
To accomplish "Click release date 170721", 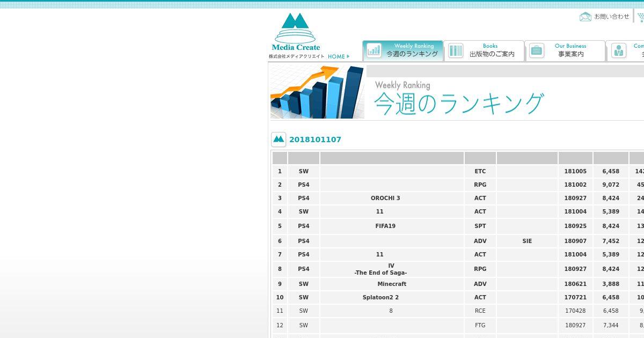I will point(575,297).
